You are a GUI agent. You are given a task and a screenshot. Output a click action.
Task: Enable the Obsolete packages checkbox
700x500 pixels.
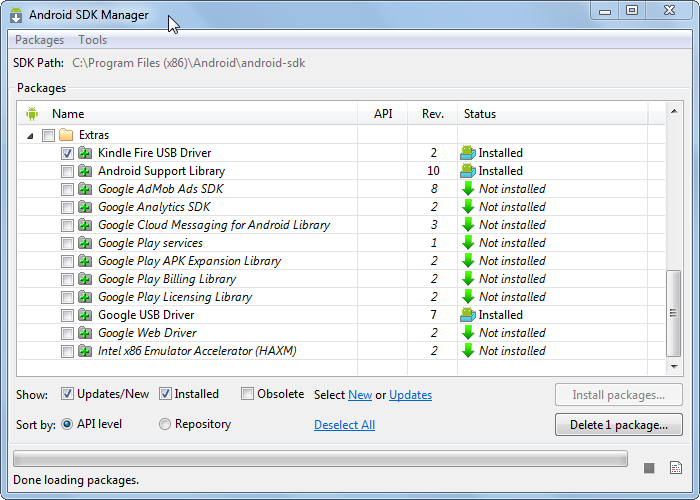click(x=248, y=394)
